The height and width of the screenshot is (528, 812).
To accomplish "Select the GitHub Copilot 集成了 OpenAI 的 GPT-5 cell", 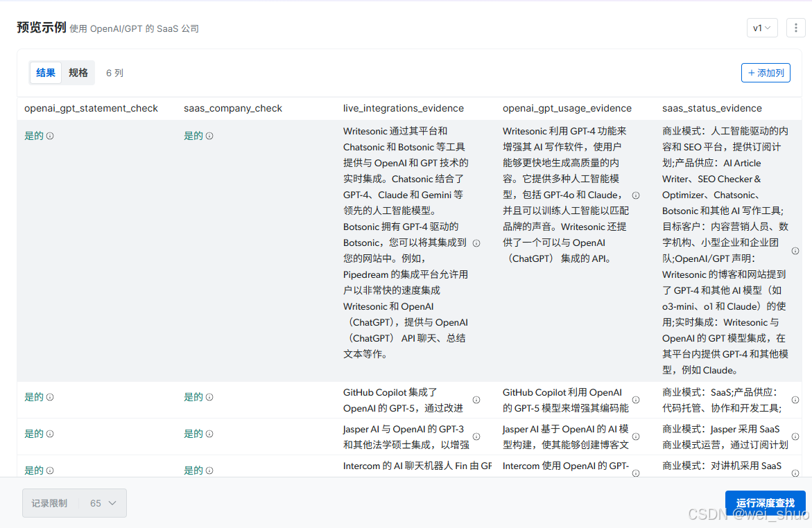I will (404, 400).
